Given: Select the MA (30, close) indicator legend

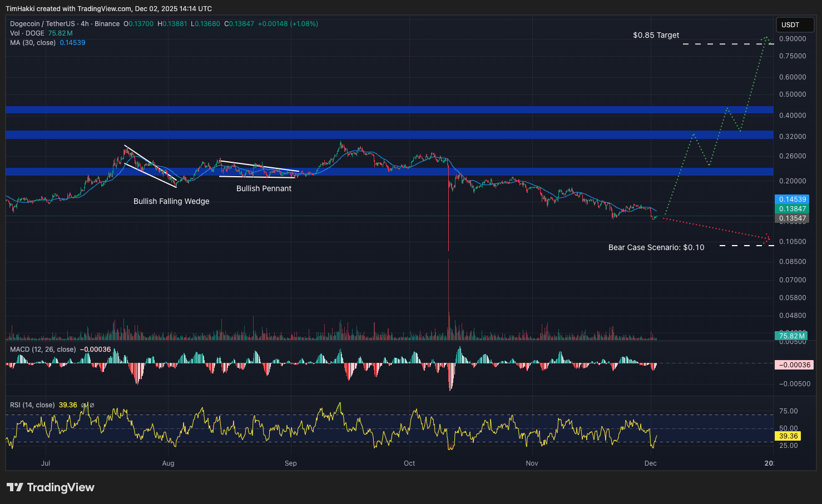Looking at the screenshot, I should pyautogui.click(x=33, y=43).
